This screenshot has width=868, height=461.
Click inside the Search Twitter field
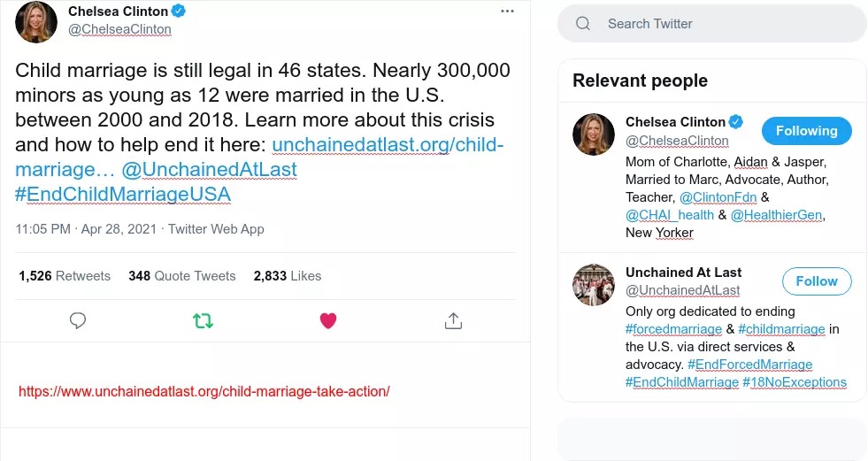pos(726,24)
